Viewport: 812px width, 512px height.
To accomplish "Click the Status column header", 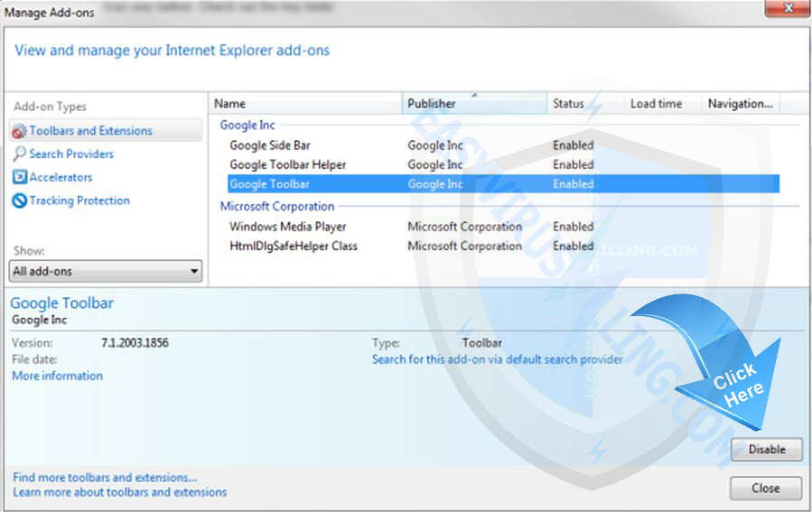I will 583,104.
